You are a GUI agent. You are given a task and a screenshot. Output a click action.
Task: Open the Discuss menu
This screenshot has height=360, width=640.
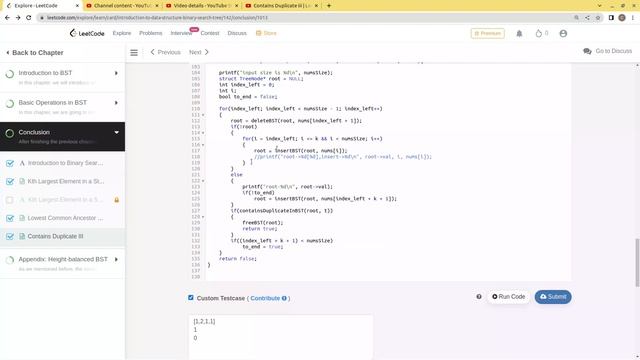coord(237,33)
